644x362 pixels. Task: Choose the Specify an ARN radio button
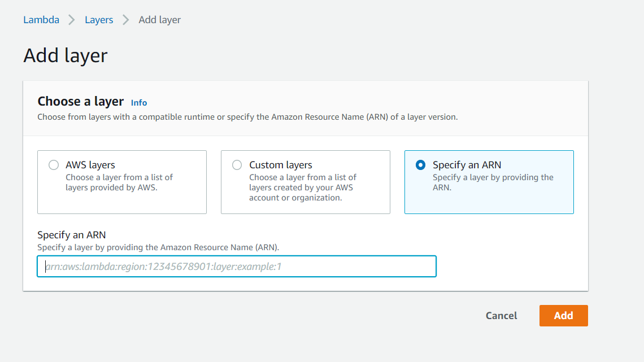(420, 165)
